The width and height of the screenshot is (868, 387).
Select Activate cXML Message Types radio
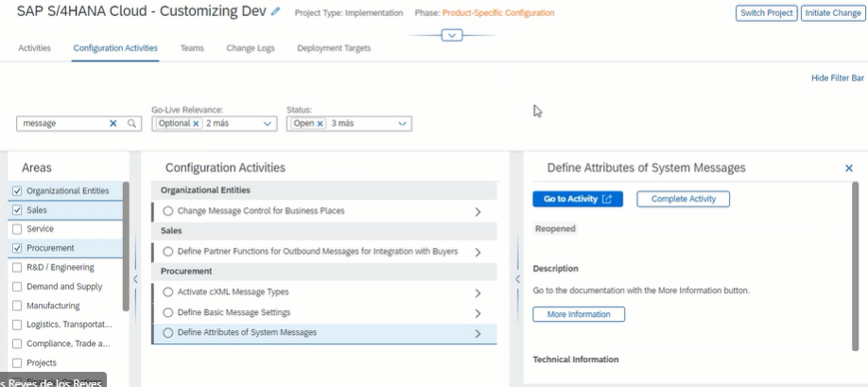pyautogui.click(x=168, y=291)
